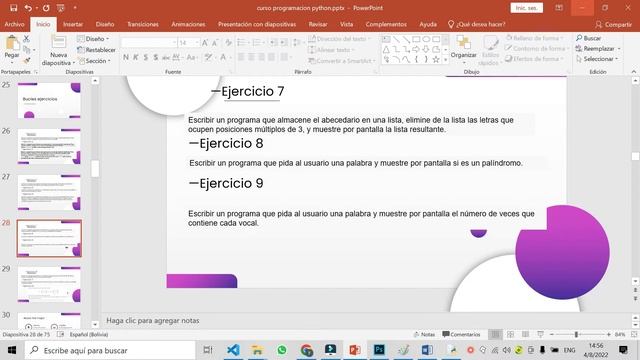Image resolution: width=640 pixels, height=360 pixels.
Task: Click the zoom slider handle
Action: point(576,334)
